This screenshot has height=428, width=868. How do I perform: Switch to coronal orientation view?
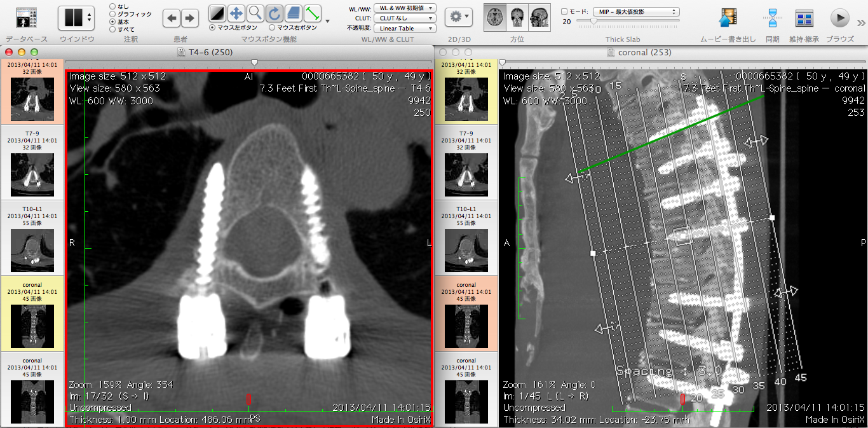(517, 17)
